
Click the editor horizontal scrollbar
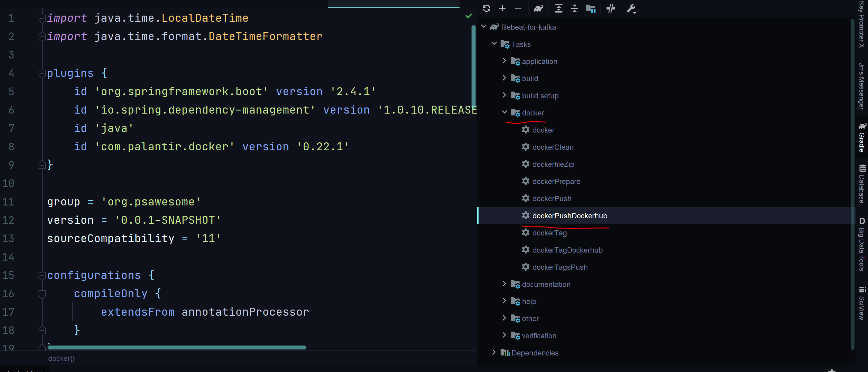(177, 348)
